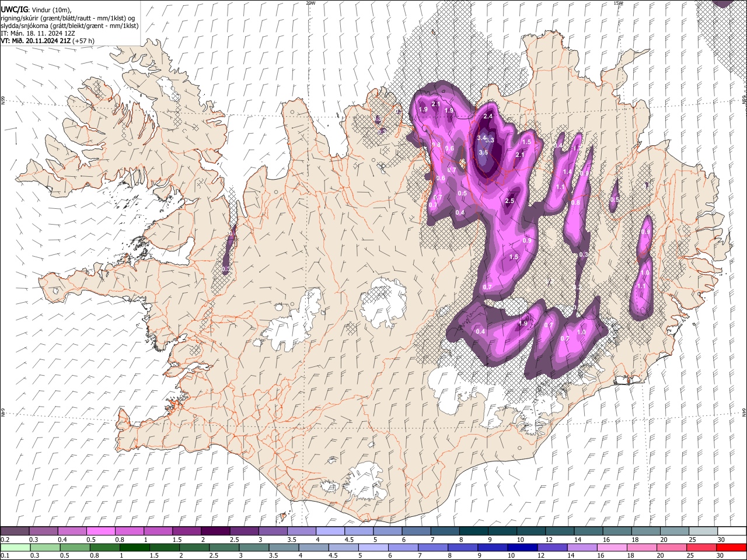This screenshot has width=747, height=560.
Task: Select light lavender swatch labeled 4 in upper legend
Action: point(330,531)
